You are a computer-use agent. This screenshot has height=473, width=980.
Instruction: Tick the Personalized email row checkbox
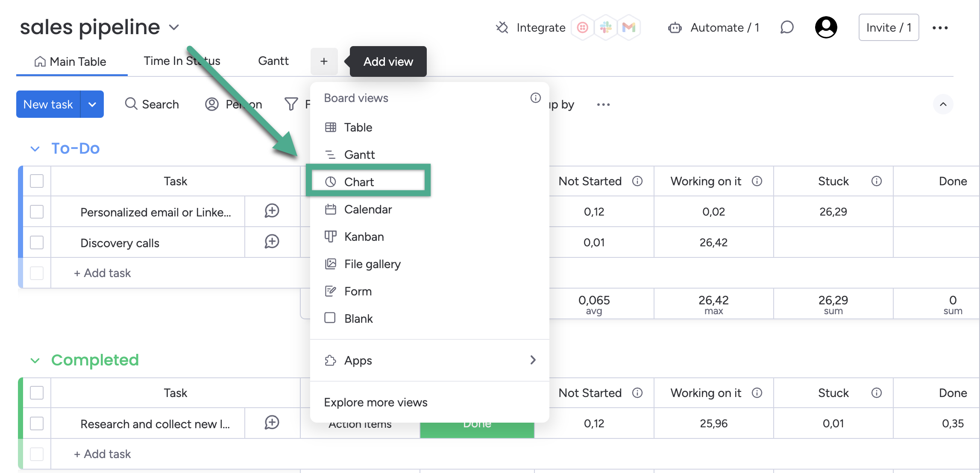[x=37, y=212]
